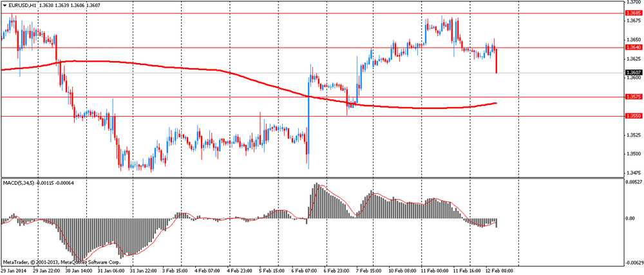
Task: Click the 6 Feb 07:00 time label
Action: pyautogui.click(x=305, y=271)
